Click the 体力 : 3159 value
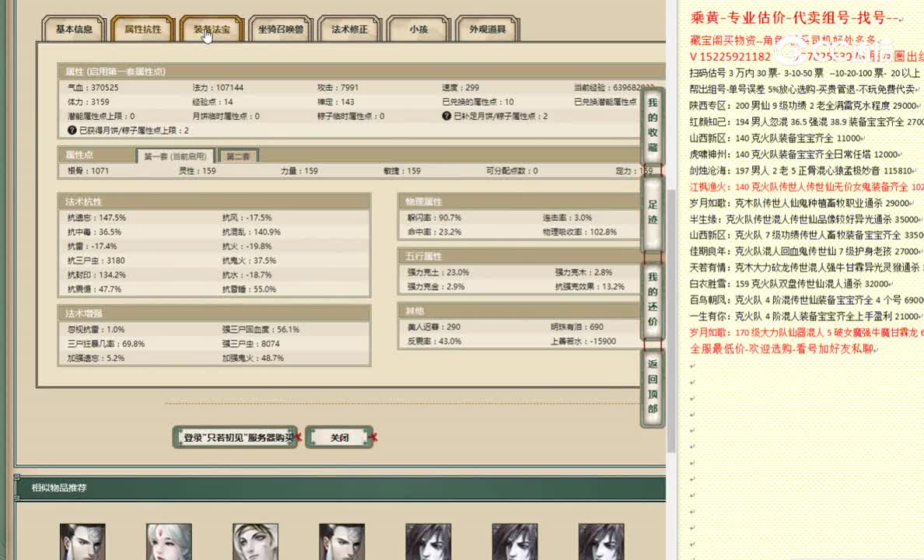The height and width of the screenshot is (560, 924). tap(89, 102)
